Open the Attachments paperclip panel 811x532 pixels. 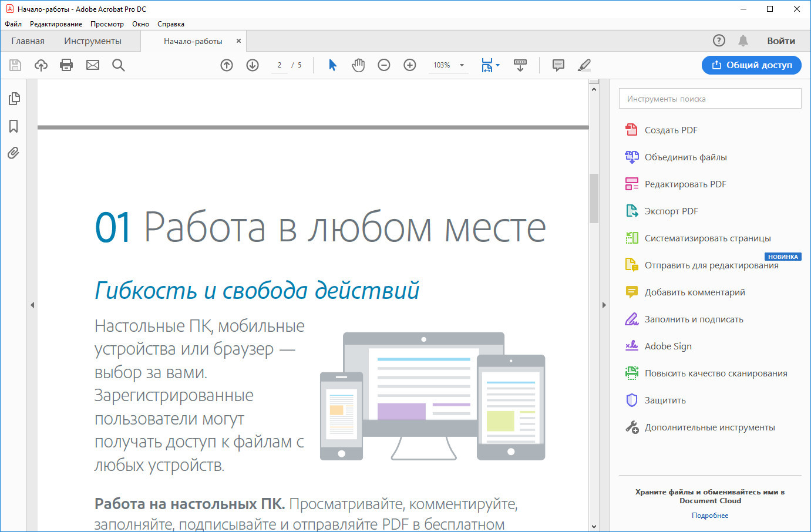click(x=14, y=153)
